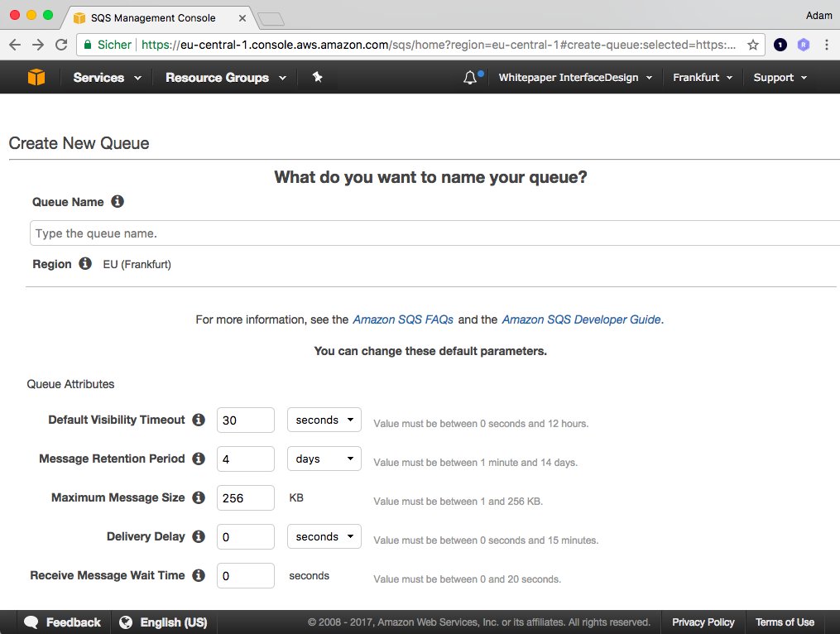
Task: Focus the Queue Name text field
Action: click(434, 233)
